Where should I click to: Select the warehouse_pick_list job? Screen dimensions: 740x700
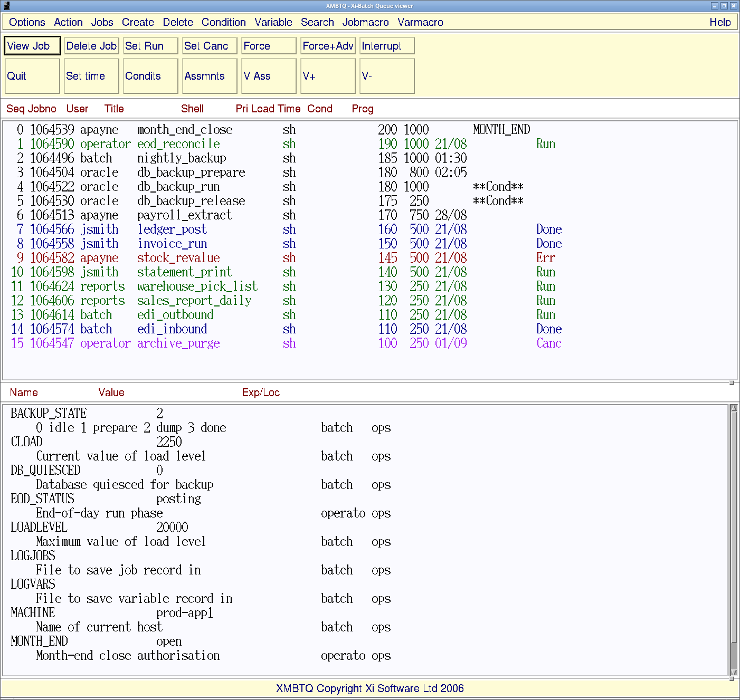(x=369, y=286)
